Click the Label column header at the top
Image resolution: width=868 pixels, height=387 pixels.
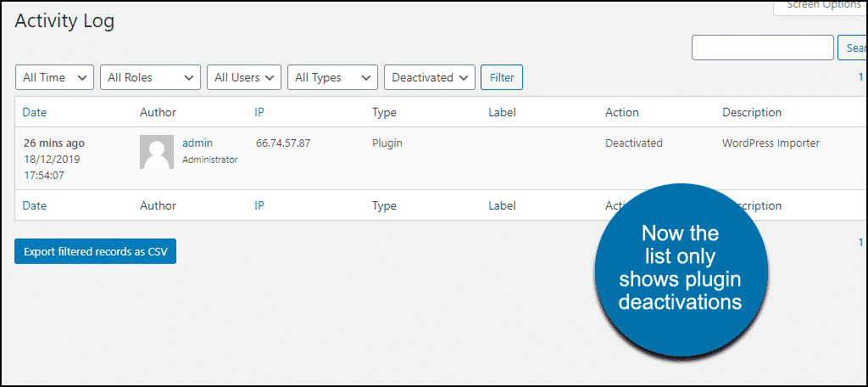pyautogui.click(x=502, y=113)
